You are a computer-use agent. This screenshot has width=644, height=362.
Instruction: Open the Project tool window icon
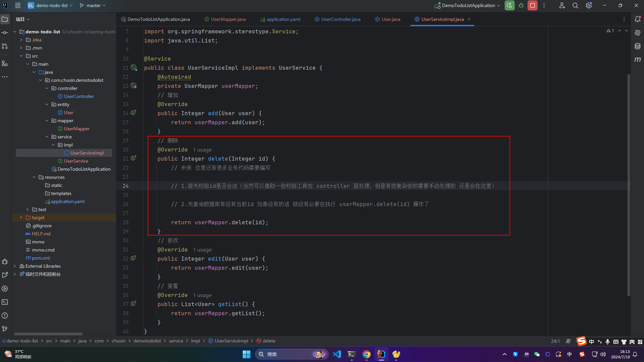coord(5,19)
